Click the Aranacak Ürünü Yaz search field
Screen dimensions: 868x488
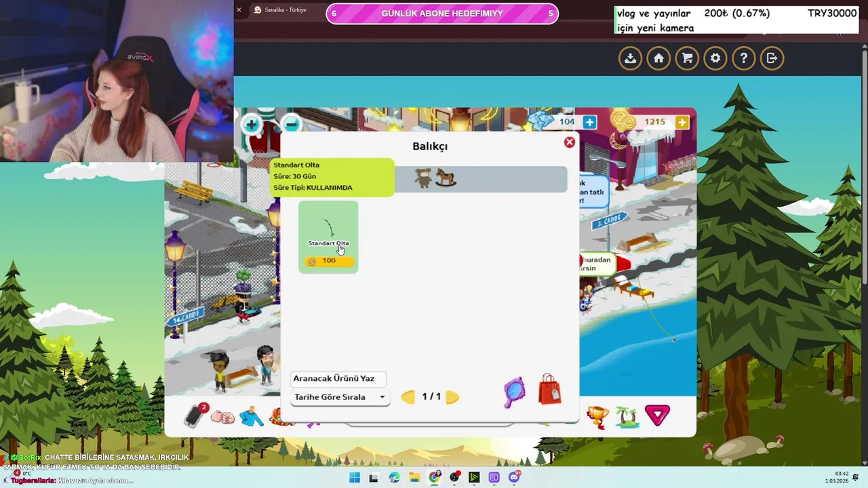(x=338, y=378)
